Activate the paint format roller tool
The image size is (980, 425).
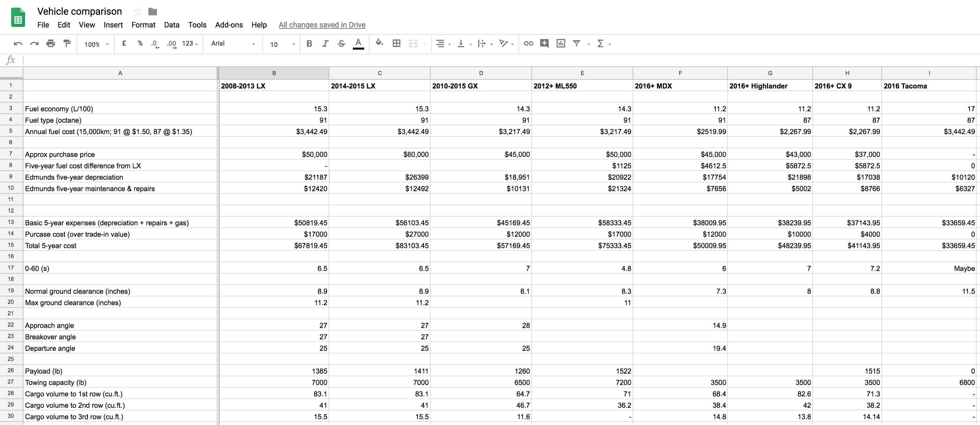click(x=67, y=44)
